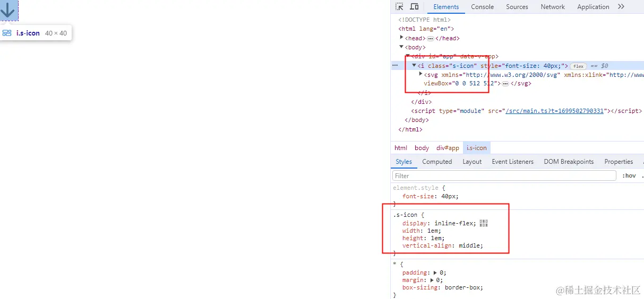Open the Layout pane tab
This screenshot has height=299, width=644.
click(472, 162)
